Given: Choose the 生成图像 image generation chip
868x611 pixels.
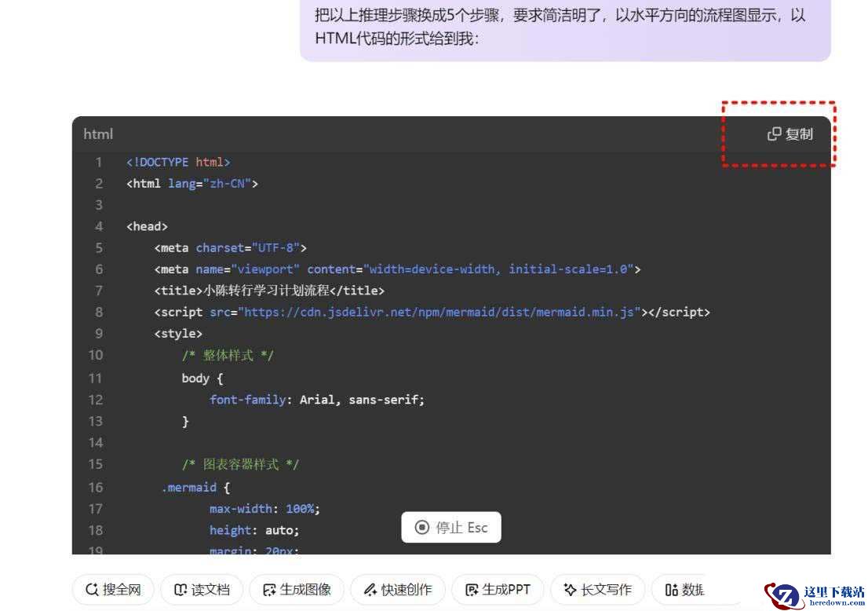Looking at the screenshot, I should point(297,589).
